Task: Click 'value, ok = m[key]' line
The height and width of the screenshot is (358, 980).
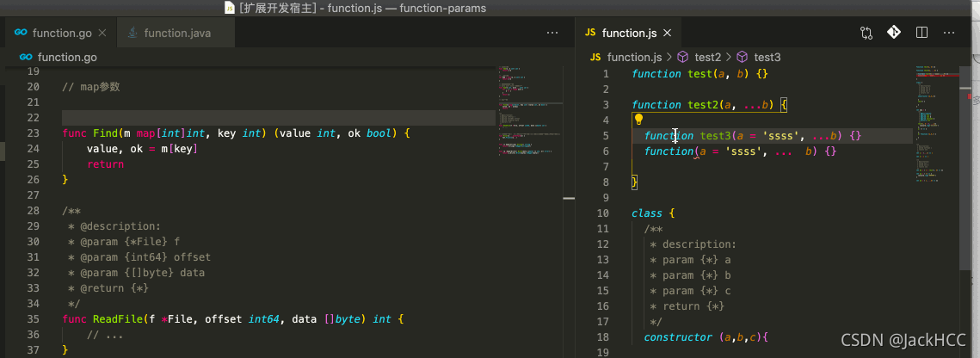Action: click(143, 149)
